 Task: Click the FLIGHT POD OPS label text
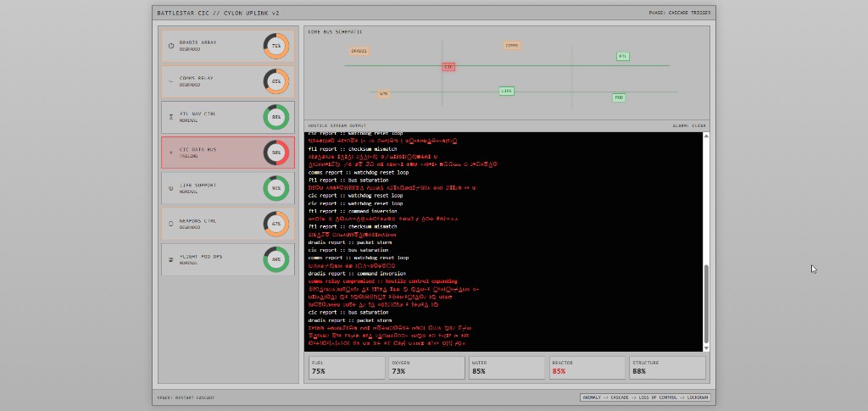pos(199,256)
